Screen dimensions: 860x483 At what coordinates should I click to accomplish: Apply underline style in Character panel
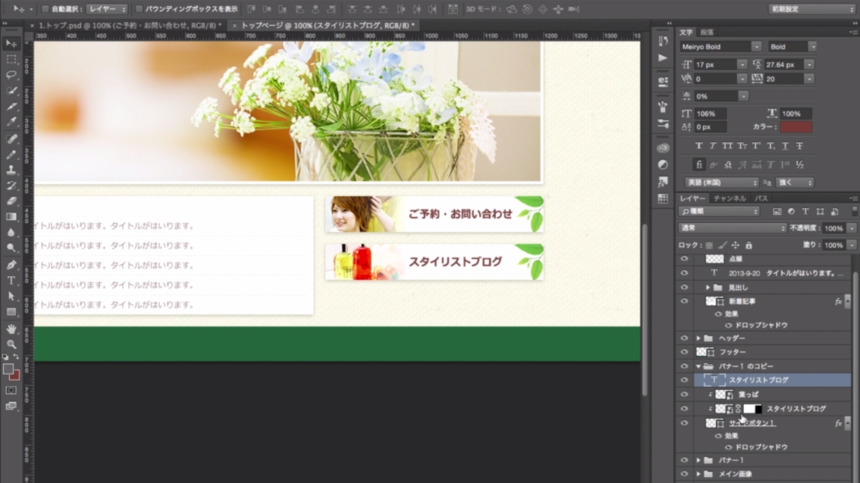[x=785, y=146]
